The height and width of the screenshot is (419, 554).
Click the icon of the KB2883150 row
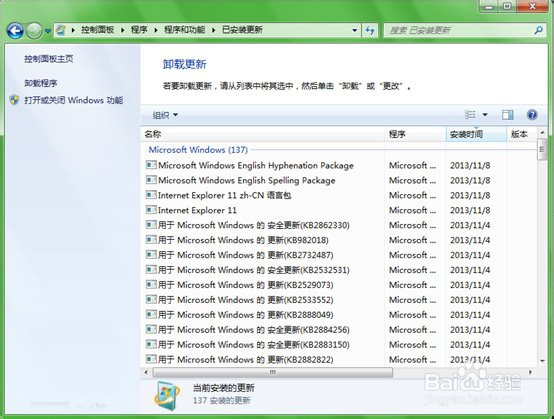pyautogui.click(x=151, y=344)
